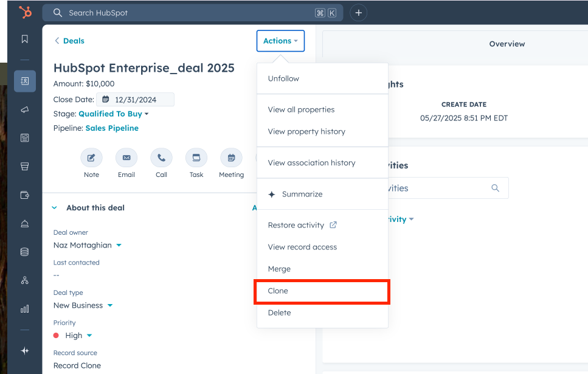This screenshot has width=588, height=374.
Task: Click the Last contacted empty value
Action: [57, 275]
